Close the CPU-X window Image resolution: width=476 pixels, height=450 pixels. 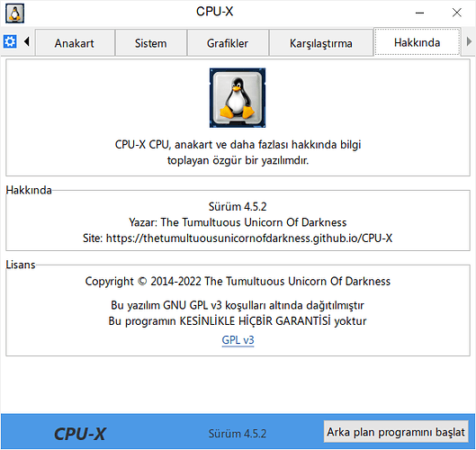pyautogui.click(x=456, y=13)
